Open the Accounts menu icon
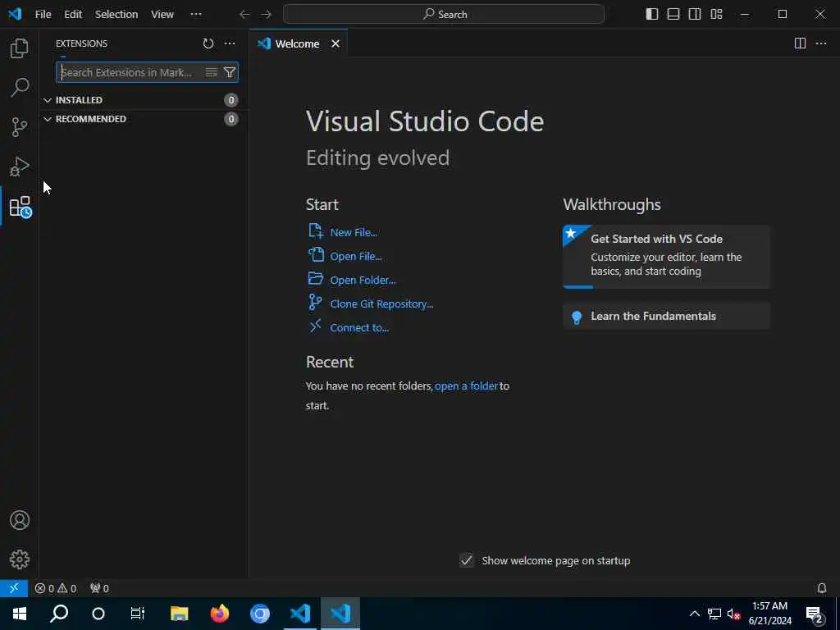840x630 pixels. [x=20, y=520]
